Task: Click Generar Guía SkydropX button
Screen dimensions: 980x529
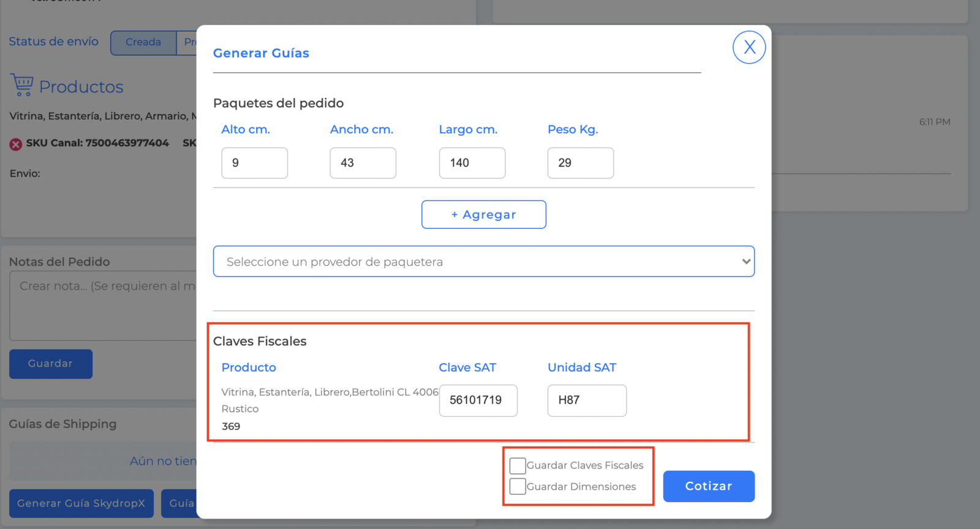Action: tap(81, 503)
